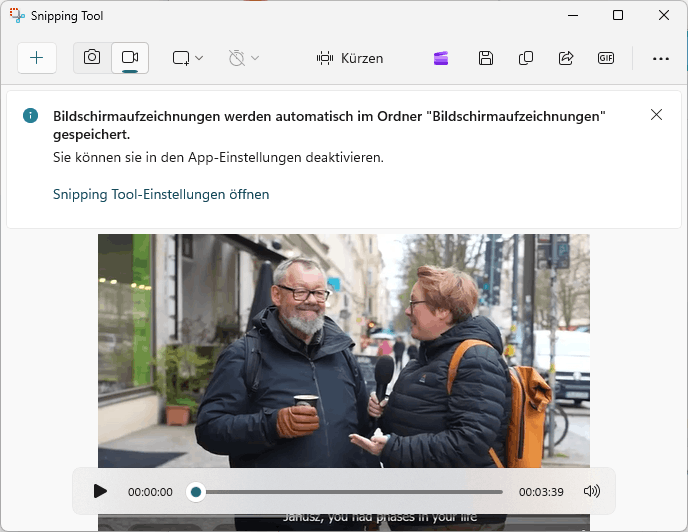This screenshot has height=532, width=688.
Task: Open the delay timer dropdown
Action: (x=243, y=58)
